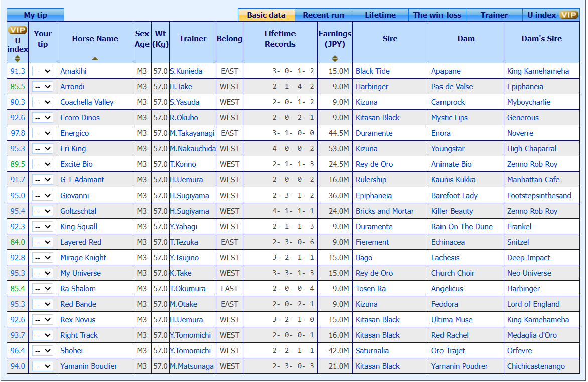Click U index value 97.8
Viewport: 588px width, 382px height.
(18, 133)
